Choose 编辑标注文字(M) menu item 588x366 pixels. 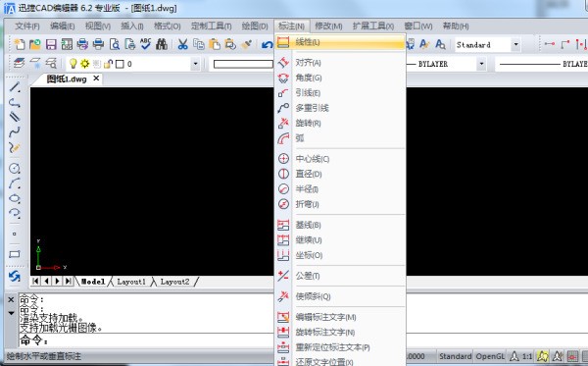click(x=340, y=317)
